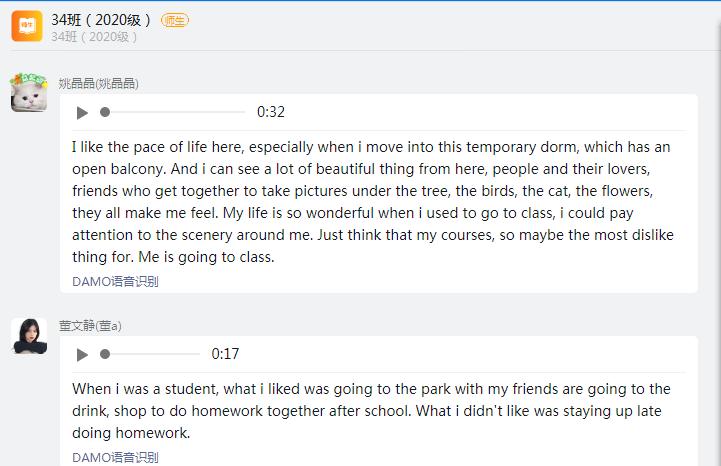Click the transcript beginning "I like the pace"
The height and width of the screenshot is (466, 721).
(371, 201)
